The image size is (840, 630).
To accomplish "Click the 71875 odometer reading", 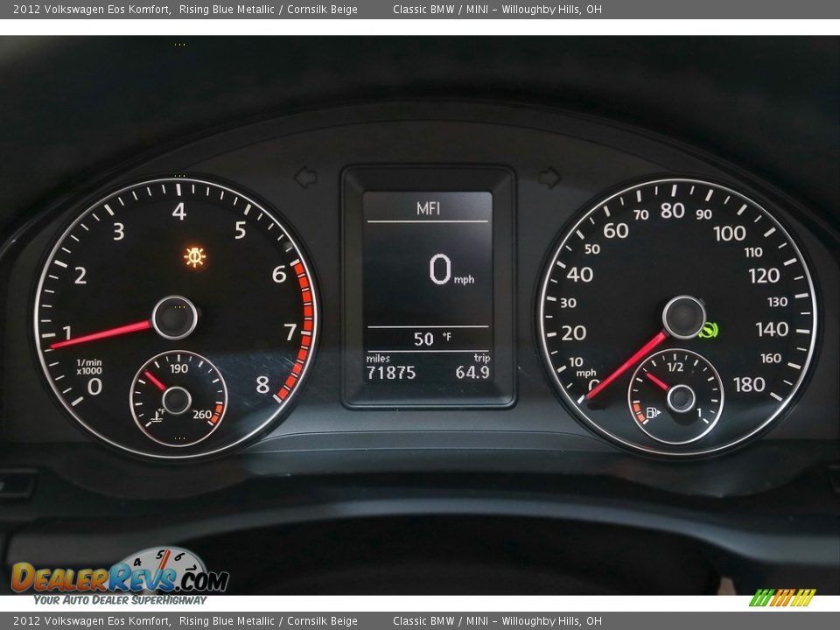I will [391, 373].
